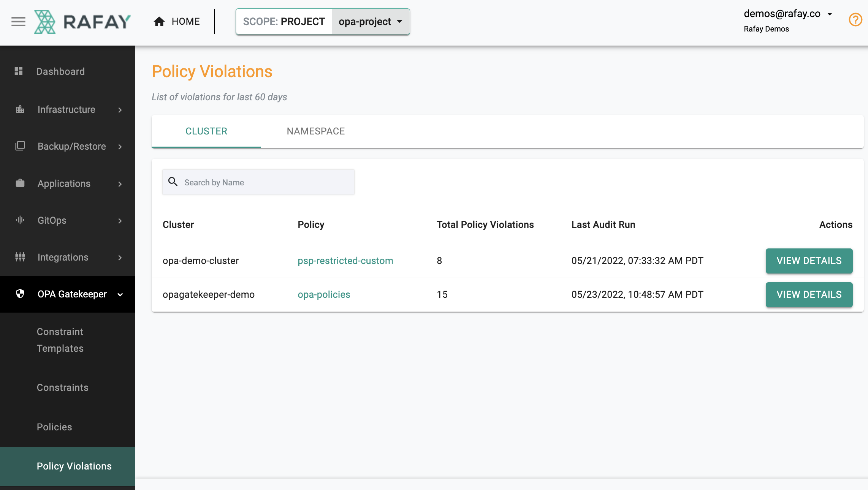Click the Dashboard grid icon
The image size is (868, 490).
(19, 71)
